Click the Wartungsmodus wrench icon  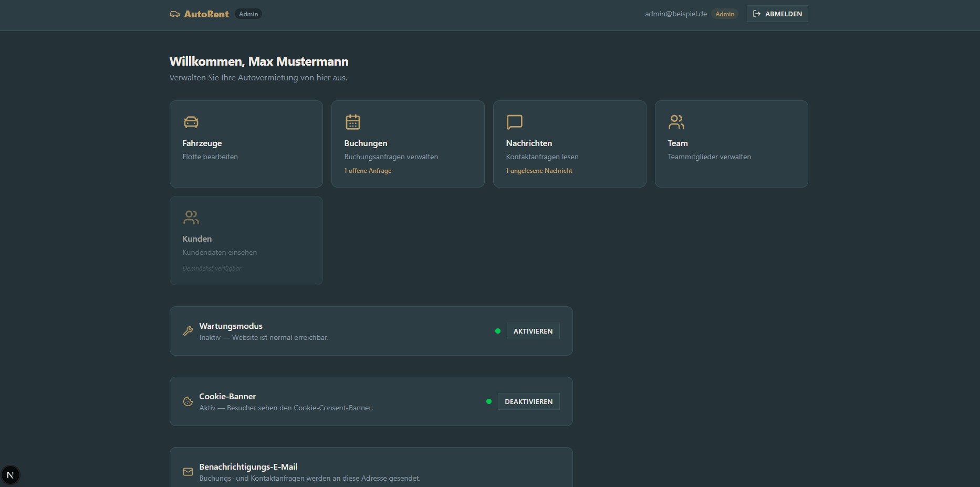pos(187,331)
